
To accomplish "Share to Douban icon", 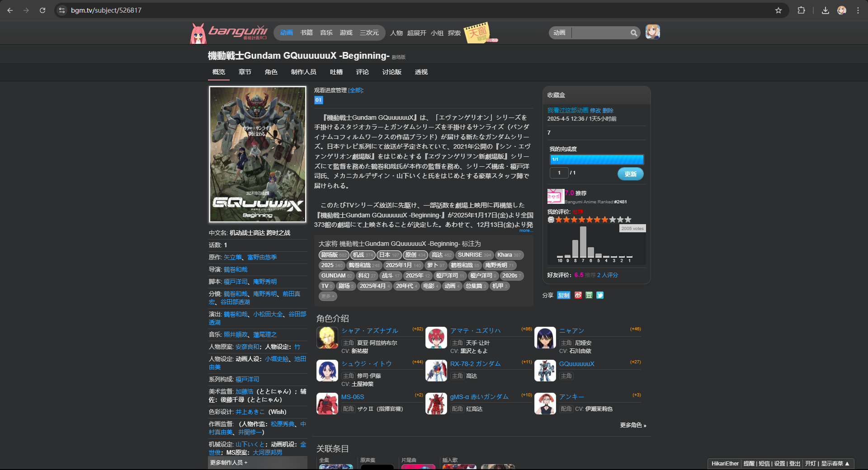I will [x=589, y=295].
